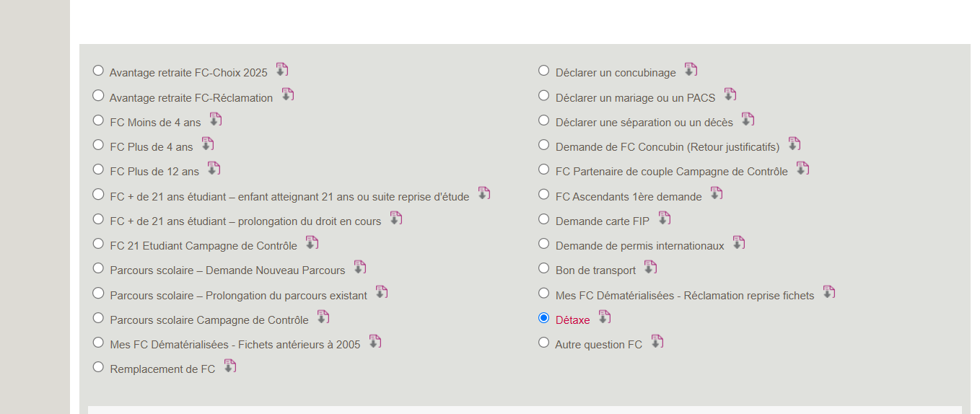The height and width of the screenshot is (414, 980).
Task: Select the FC Plus de 4 ans option
Action: click(x=98, y=145)
